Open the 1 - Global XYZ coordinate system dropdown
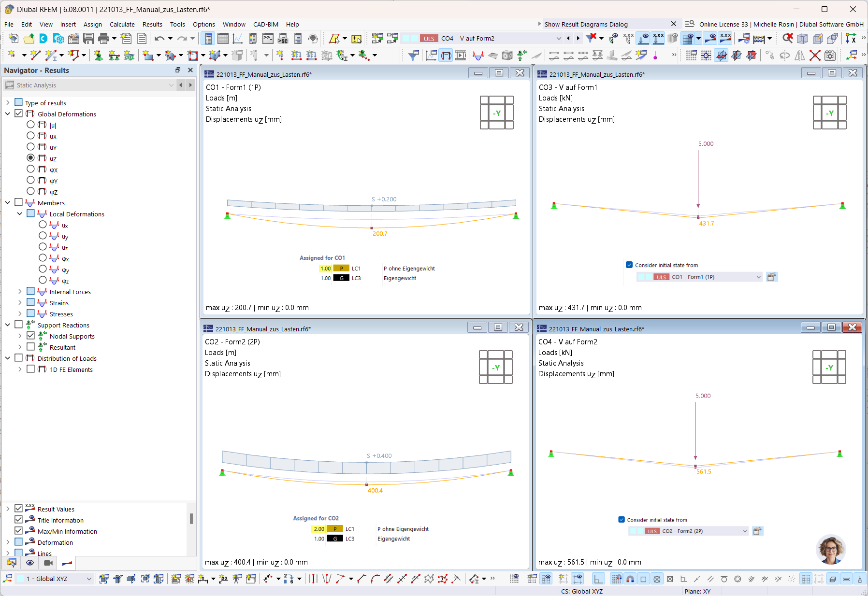This screenshot has width=868, height=596. tap(88, 578)
